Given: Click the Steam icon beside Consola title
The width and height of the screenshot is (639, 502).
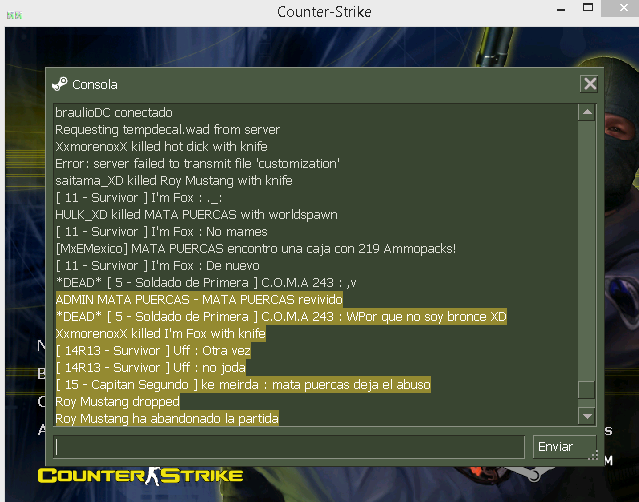Looking at the screenshot, I should pos(60,84).
